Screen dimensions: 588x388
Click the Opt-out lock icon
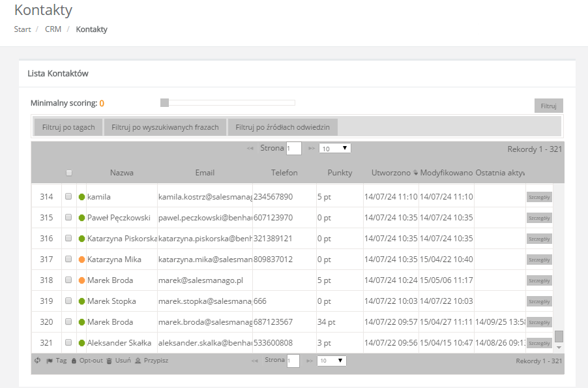74,361
